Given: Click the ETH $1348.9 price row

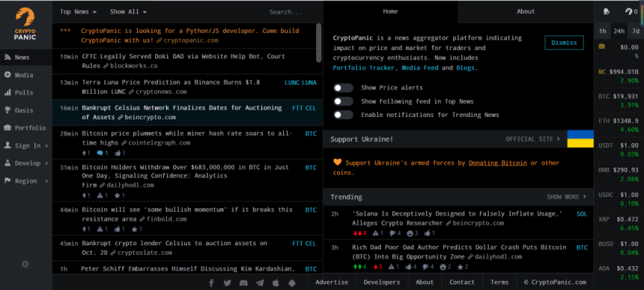Looking at the screenshot, I should [619, 125].
